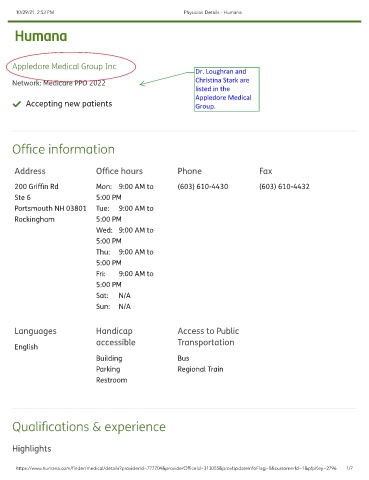Select the 200 Griffin Rd address line
Screen dimensions: 369x480
[x=36, y=186]
